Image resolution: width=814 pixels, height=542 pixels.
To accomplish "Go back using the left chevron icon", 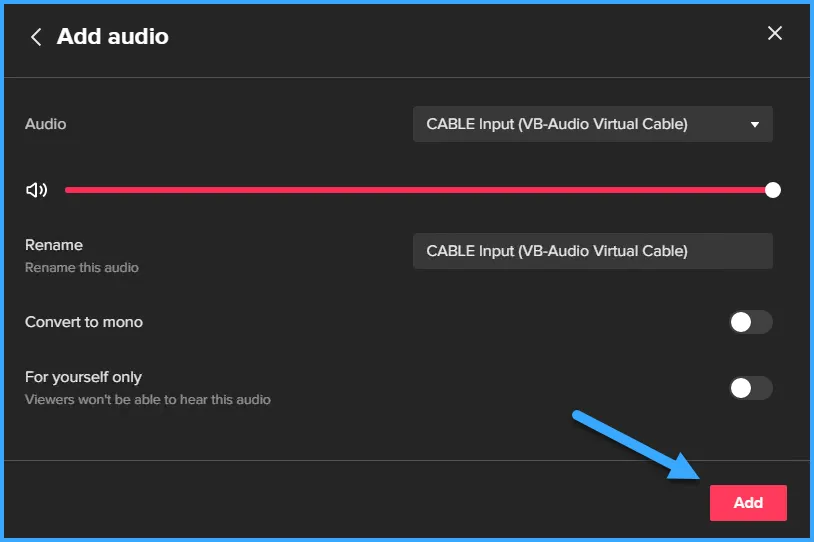I will (36, 37).
